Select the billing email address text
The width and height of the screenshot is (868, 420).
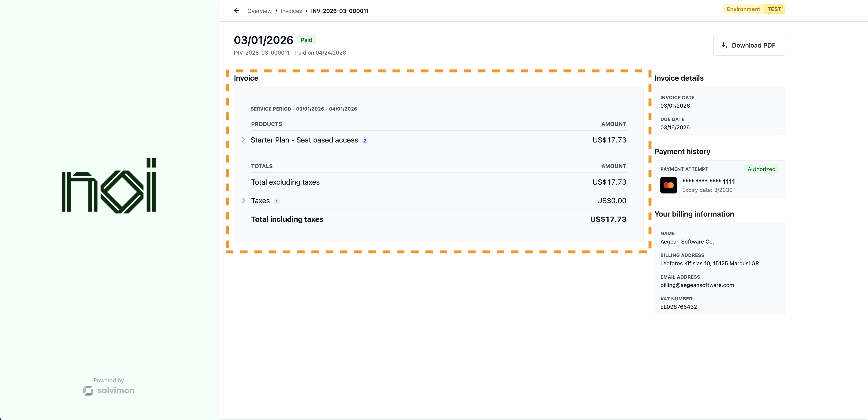[697, 285]
